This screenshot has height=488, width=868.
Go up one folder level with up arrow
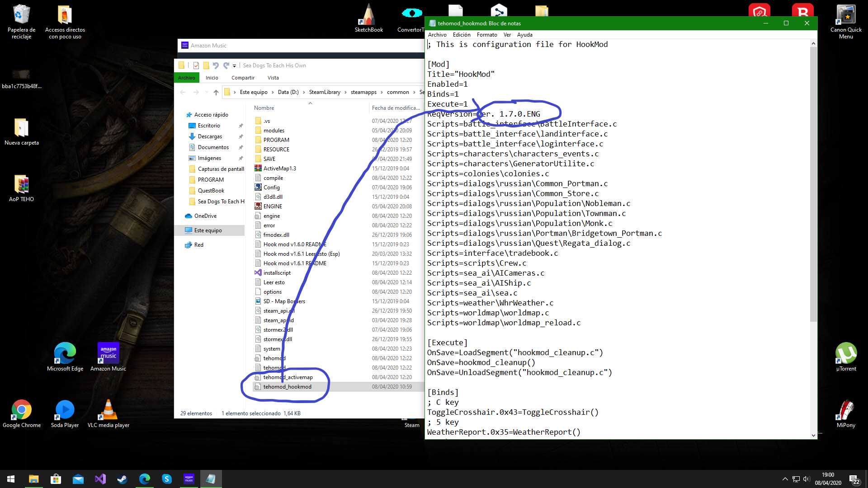point(216,92)
